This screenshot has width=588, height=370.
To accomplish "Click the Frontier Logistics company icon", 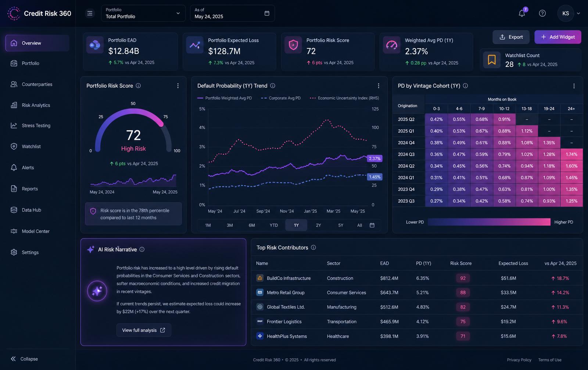I will (260, 321).
